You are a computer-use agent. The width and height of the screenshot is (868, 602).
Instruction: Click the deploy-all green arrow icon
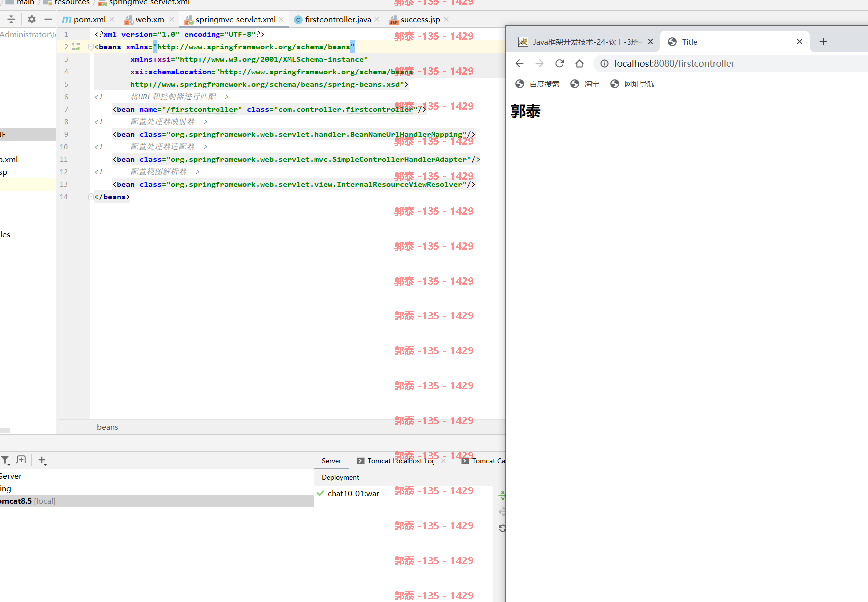[x=502, y=496]
